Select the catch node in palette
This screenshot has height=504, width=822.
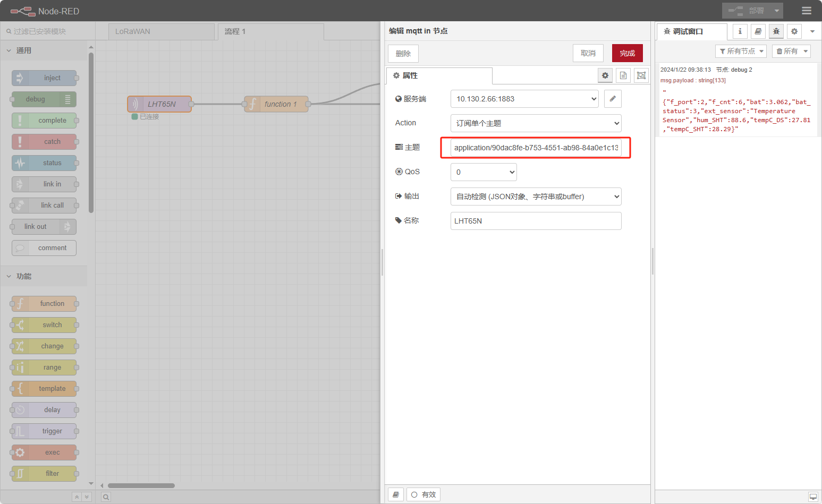(x=44, y=142)
